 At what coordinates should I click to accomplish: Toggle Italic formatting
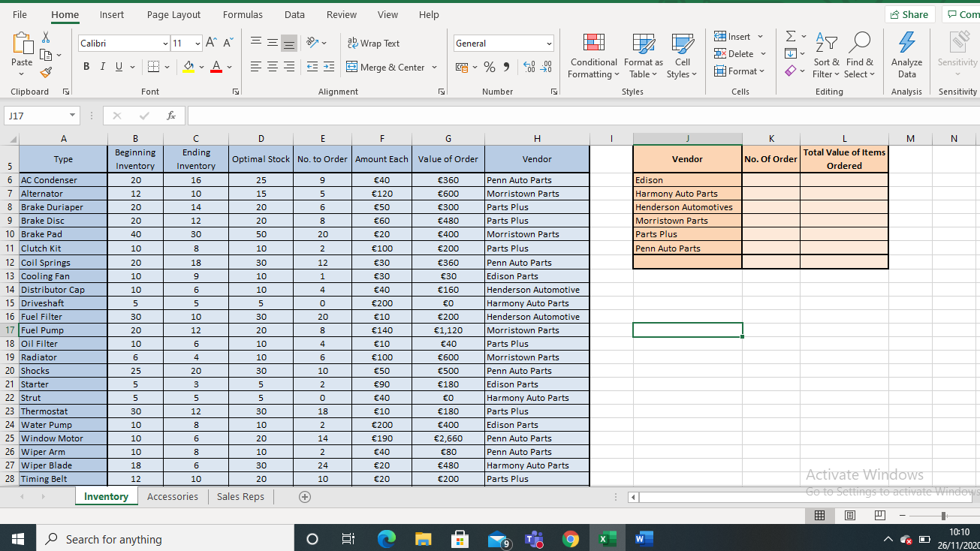(101, 67)
